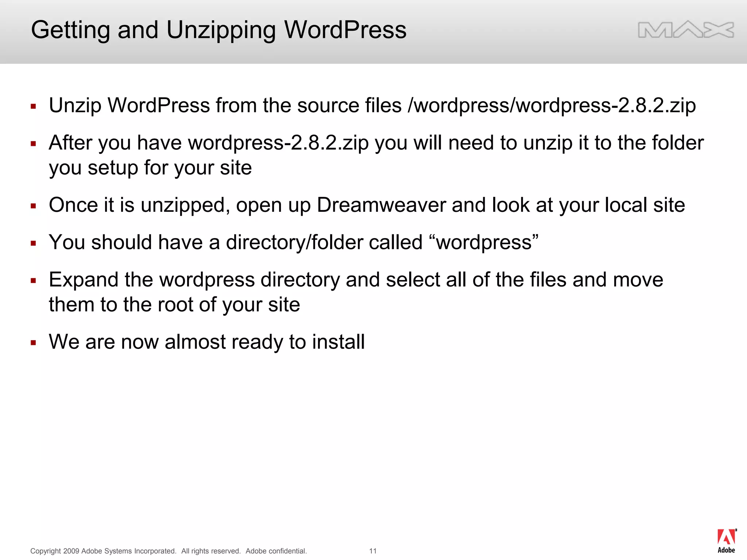Viewport: 747px width, 560px height.
Task: Click the line 'them to the root of your site'
Action: (174, 305)
